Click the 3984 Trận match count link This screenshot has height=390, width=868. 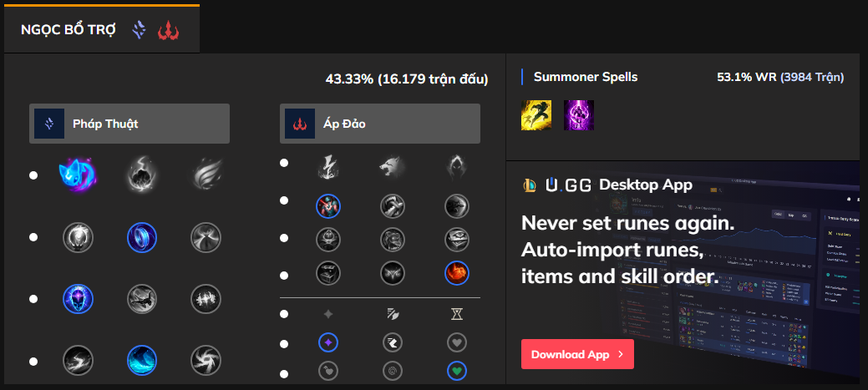click(x=812, y=77)
